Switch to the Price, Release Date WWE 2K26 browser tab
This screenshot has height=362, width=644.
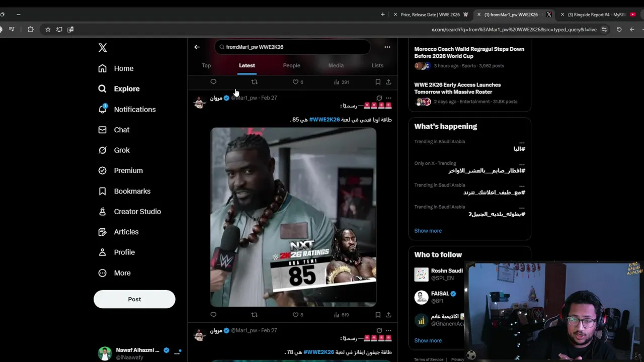(x=431, y=15)
